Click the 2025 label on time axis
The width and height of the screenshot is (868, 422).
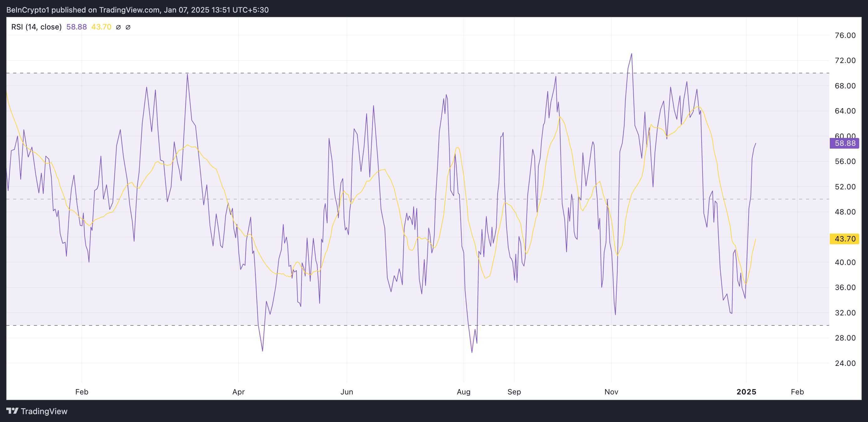click(746, 392)
